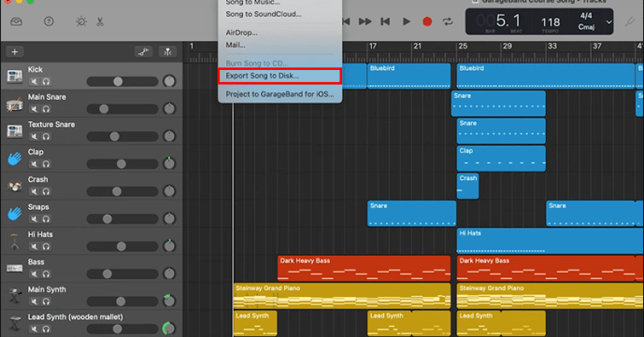Mute the Clap track
Image resolution: width=644 pixels, height=337 pixels.
tap(35, 164)
